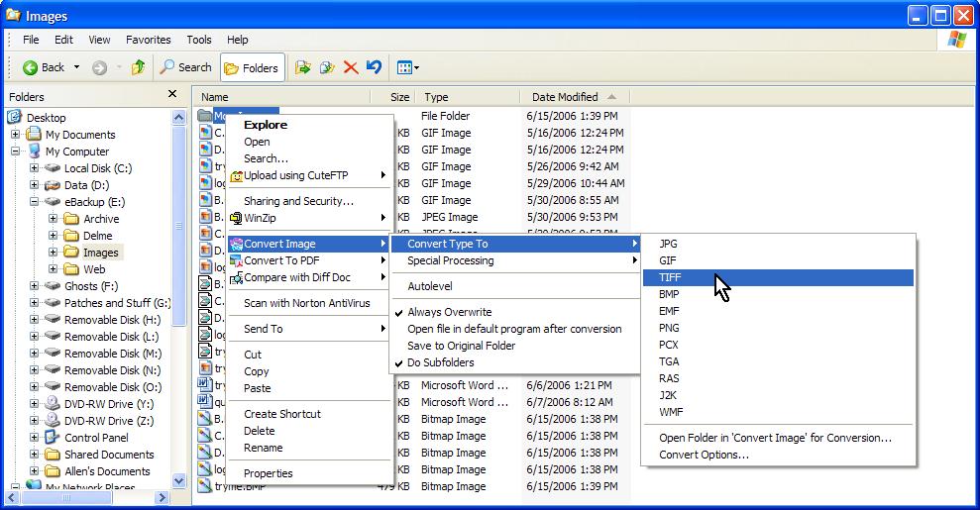Click the Copy To folder toolbar icon

(327, 67)
